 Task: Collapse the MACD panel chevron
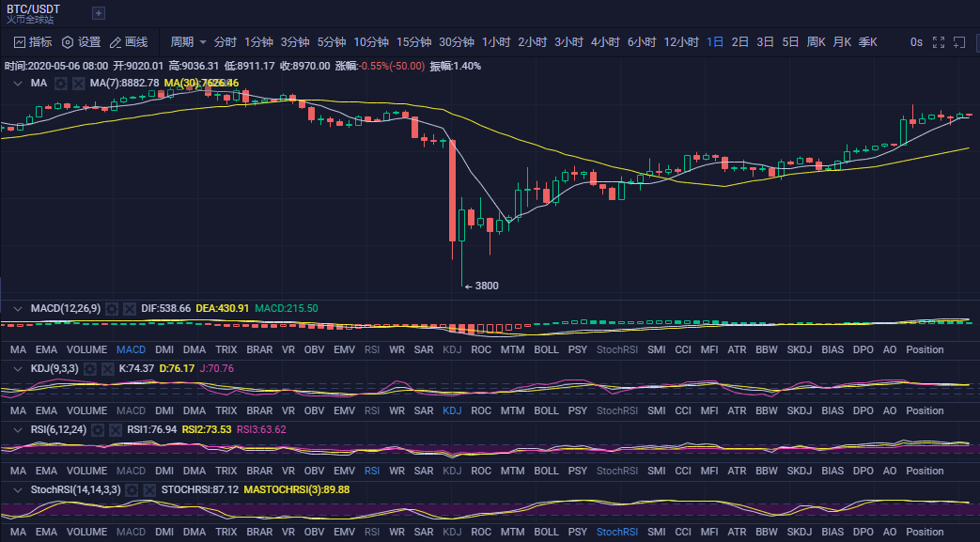coord(18,308)
